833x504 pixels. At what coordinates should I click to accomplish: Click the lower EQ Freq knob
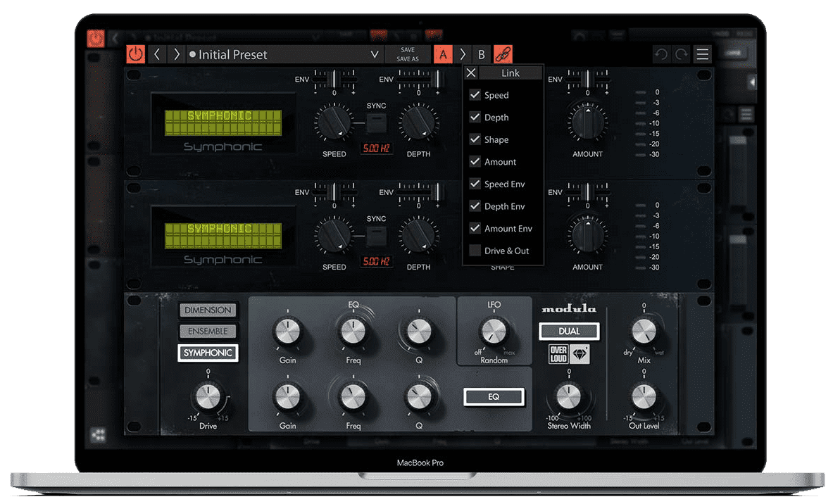coord(353,397)
